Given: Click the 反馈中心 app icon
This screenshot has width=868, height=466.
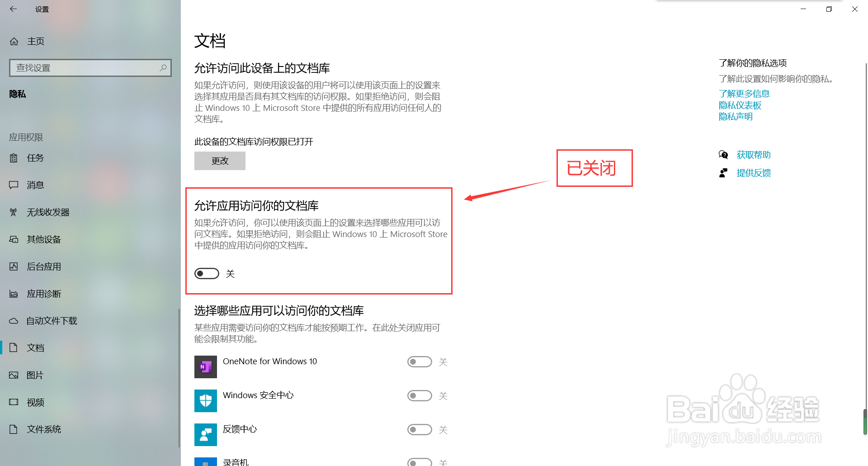Looking at the screenshot, I should pyautogui.click(x=206, y=434).
